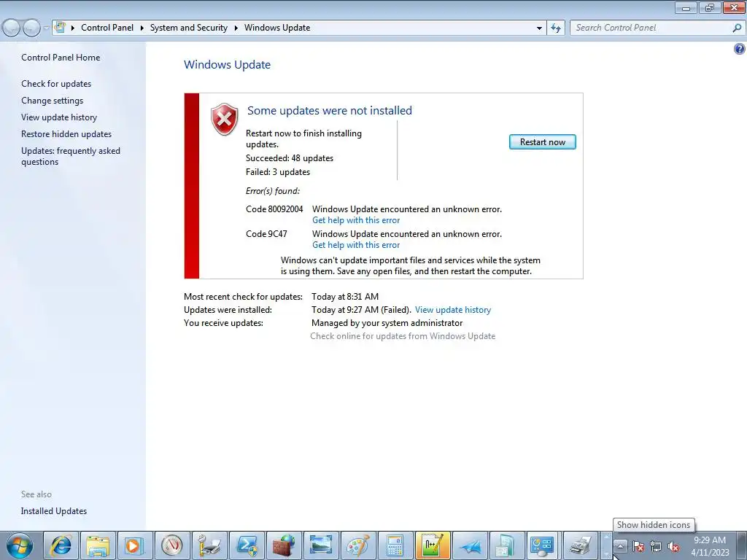Click the Forward navigation button
Image resolution: width=747 pixels, height=560 pixels.
pyautogui.click(x=31, y=28)
